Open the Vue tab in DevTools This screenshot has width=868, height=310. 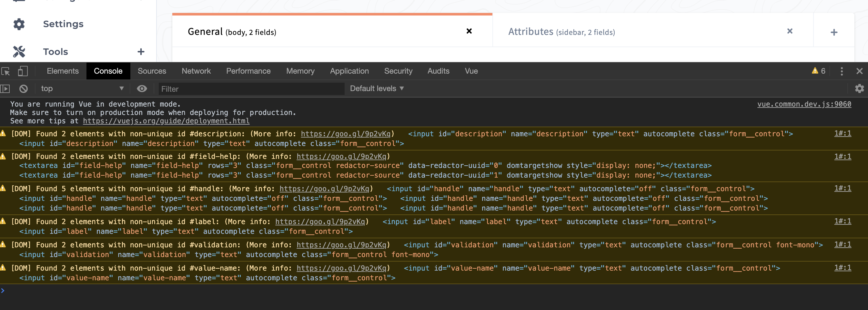point(471,71)
